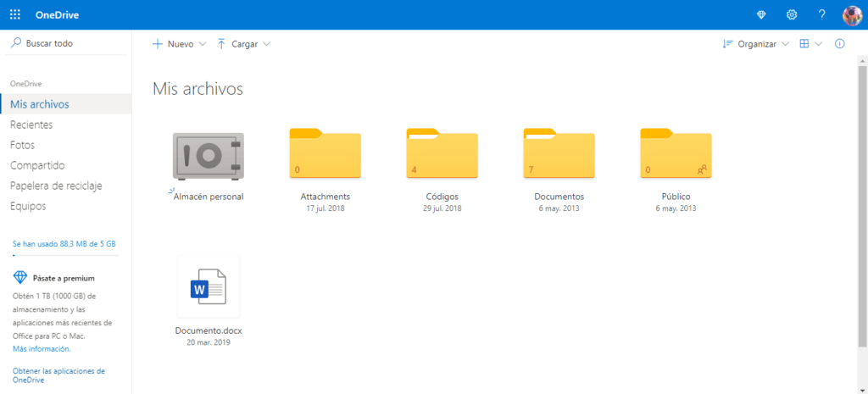Select Papelera de reciclaje in sidebar

56,186
